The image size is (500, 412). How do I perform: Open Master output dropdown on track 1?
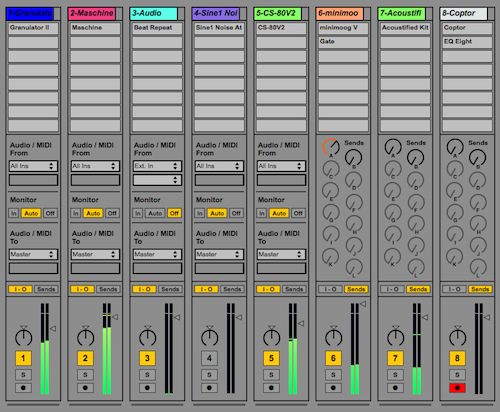33,254
